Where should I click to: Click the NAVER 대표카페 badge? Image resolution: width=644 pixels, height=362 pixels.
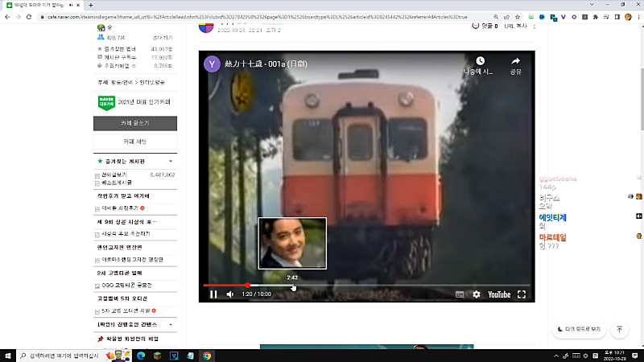[x=106, y=103]
